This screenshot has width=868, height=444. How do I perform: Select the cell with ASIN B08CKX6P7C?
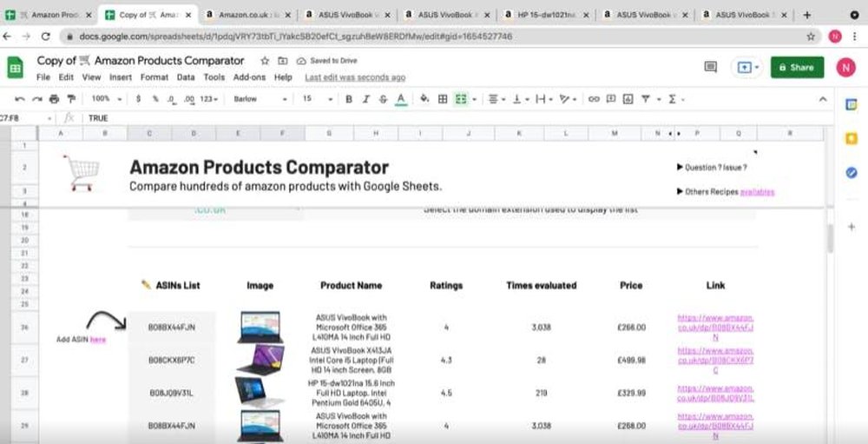tap(172, 361)
